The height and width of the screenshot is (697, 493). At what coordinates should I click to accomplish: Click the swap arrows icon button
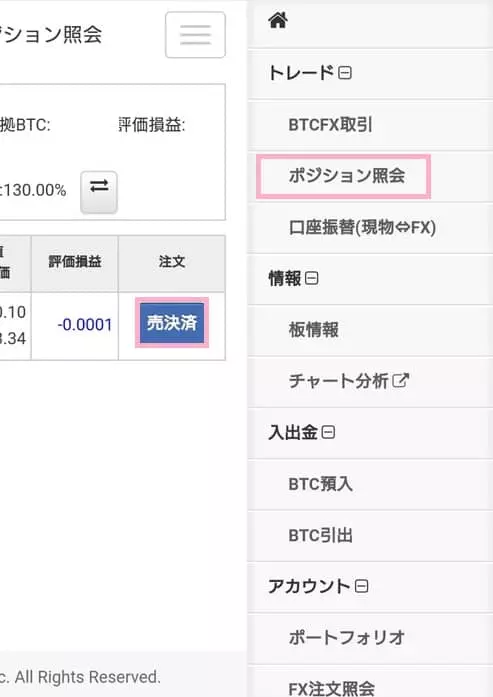point(99,192)
